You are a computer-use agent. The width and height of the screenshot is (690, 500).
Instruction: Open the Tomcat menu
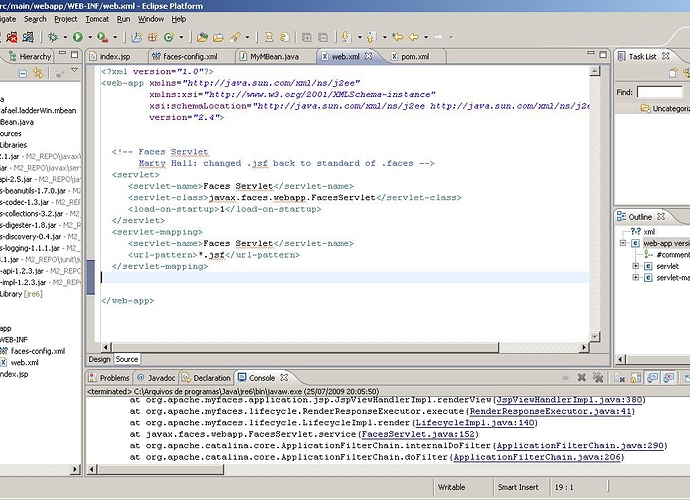pyautogui.click(x=97, y=19)
